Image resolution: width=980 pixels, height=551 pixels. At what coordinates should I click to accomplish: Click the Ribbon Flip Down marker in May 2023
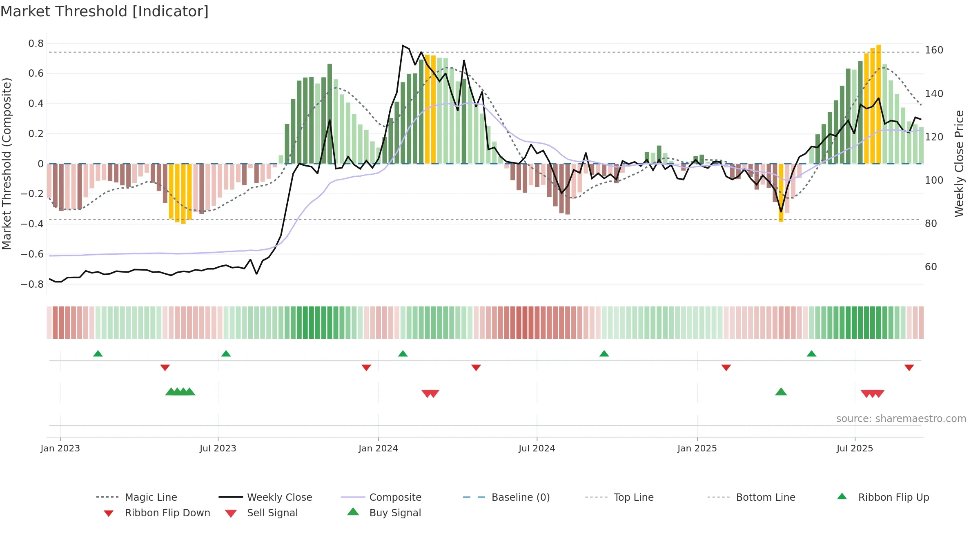165,368
